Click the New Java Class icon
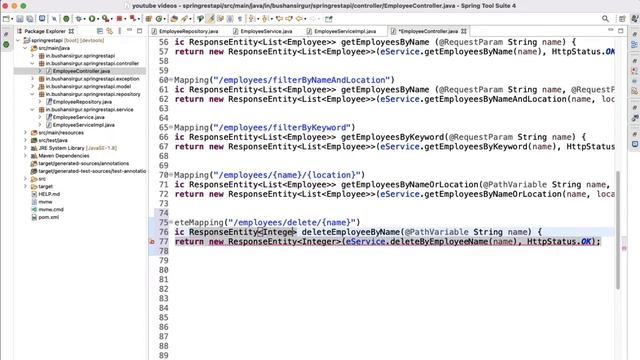640x360 pixels. [x=159, y=19]
